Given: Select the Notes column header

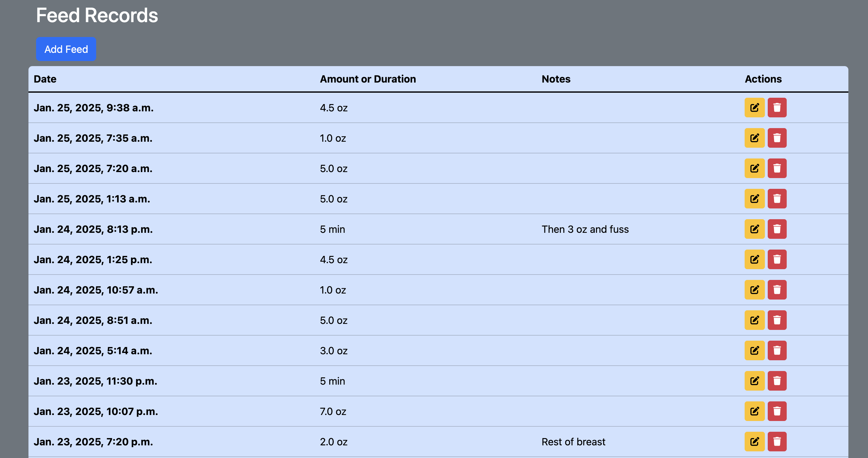Looking at the screenshot, I should pos(556,79).
